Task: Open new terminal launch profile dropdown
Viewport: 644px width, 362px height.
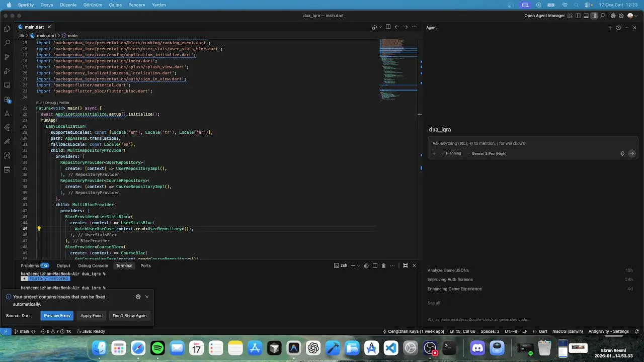Action: 358,265
